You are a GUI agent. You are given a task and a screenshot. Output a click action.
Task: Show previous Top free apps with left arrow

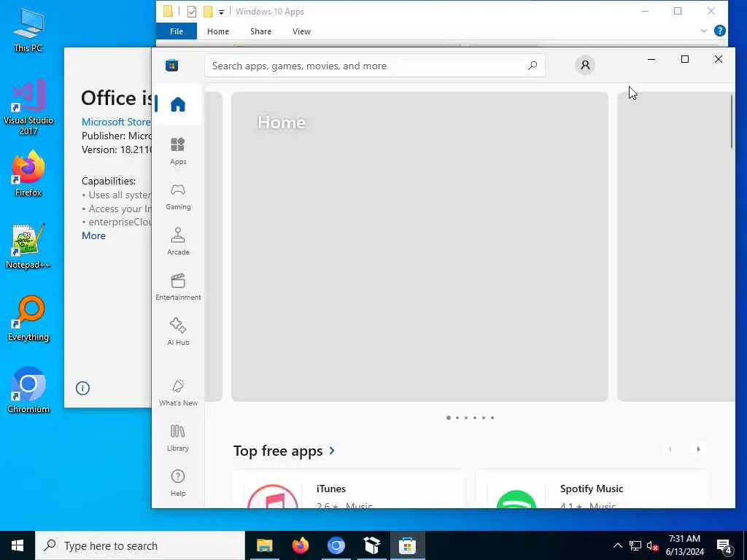pos(670,449)
